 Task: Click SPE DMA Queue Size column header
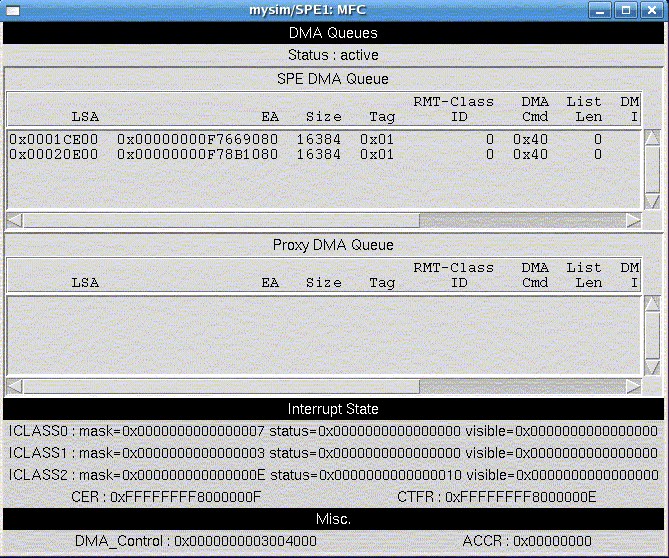[x=324, y=117]
